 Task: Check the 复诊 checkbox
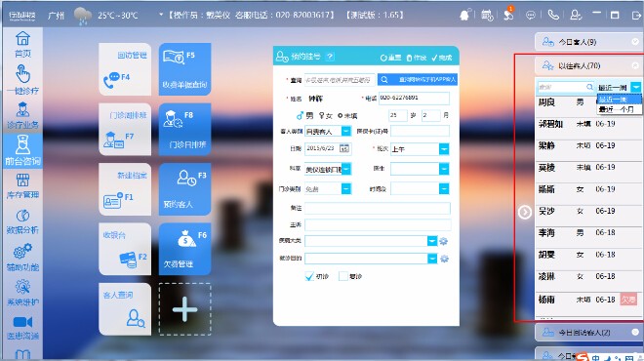pos(342,276)
